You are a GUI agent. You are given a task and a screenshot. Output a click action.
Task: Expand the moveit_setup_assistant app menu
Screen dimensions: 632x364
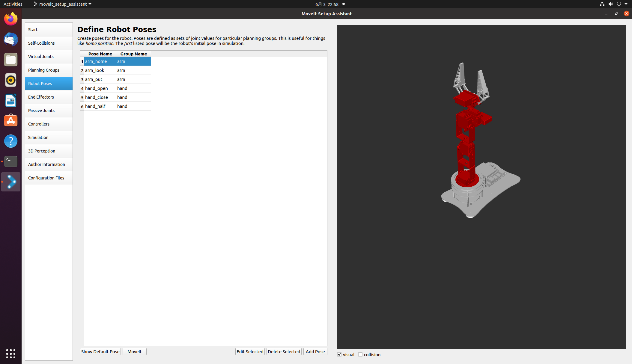coord(63,4)
